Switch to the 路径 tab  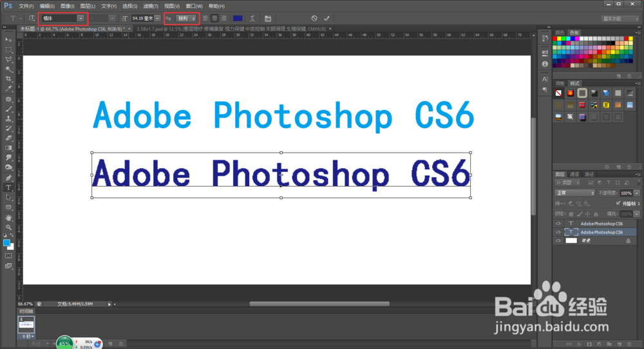click(589, 174)
